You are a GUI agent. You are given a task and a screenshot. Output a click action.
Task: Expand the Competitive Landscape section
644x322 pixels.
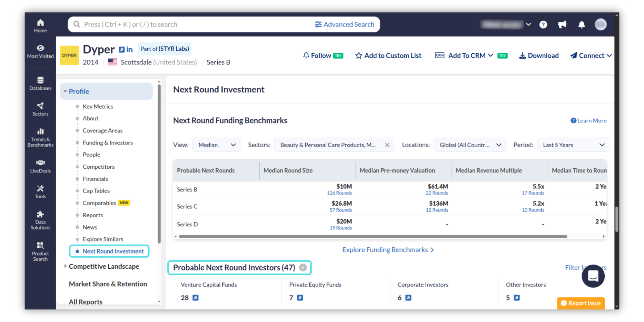tap(103, 266)
